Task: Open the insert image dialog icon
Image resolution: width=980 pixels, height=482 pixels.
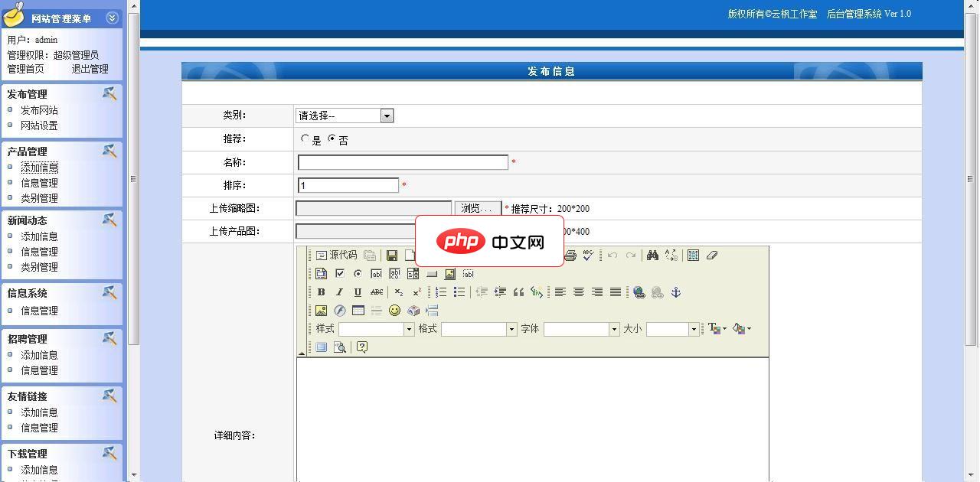Action: (322, 311)
